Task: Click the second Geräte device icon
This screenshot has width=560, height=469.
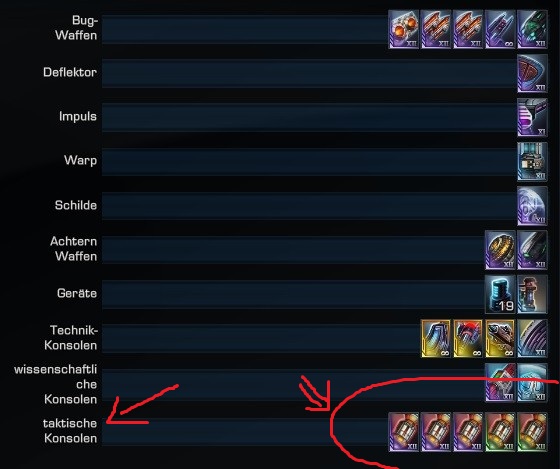Action: point(532,294)
